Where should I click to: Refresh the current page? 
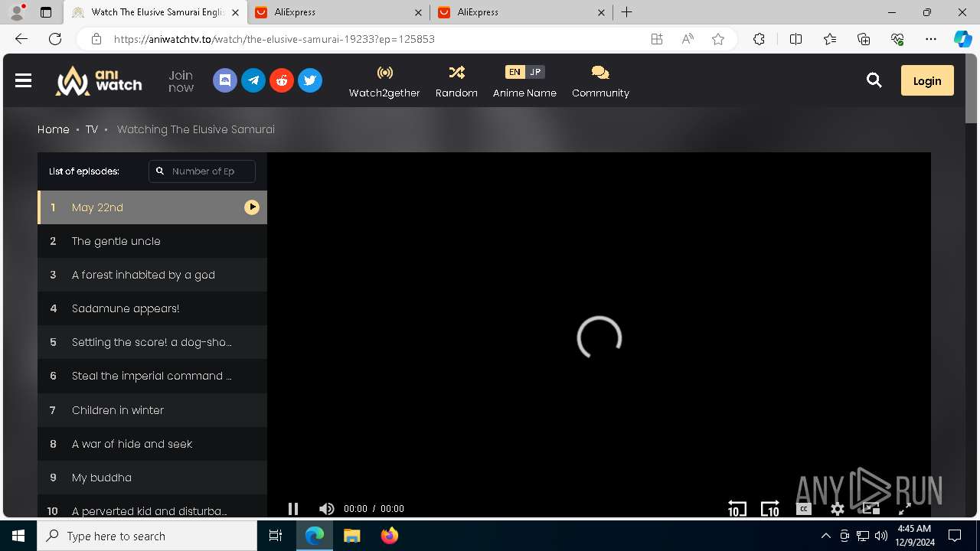(x=55, y=39)
